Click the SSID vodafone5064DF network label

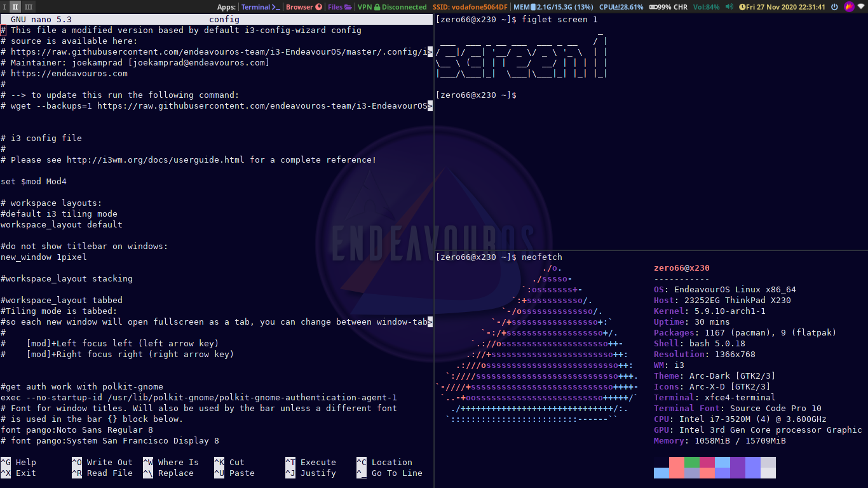click(x=470, y=7)
